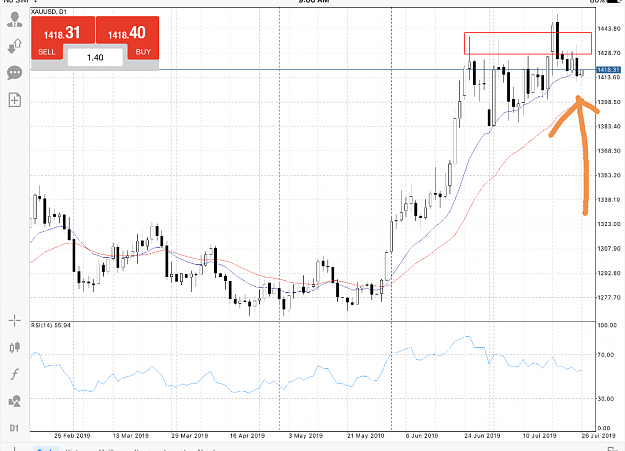Select the RSI(14) indicator label

[51, 325]
